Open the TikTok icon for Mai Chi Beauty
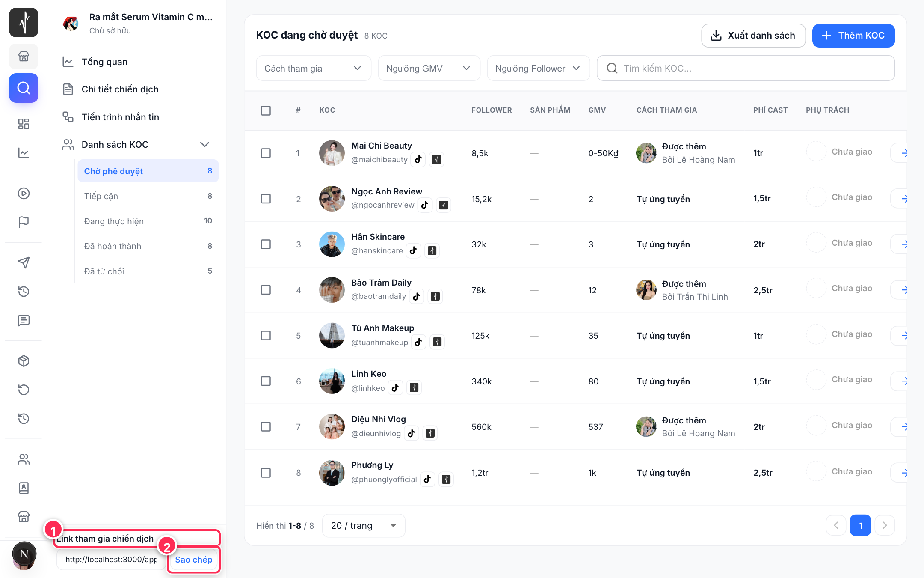 418,160
